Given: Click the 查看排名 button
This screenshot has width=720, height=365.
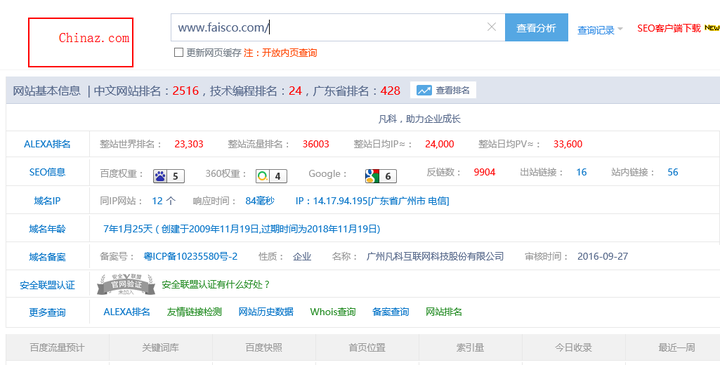Looking at the screenshot, I should click(x=443, y=90).
